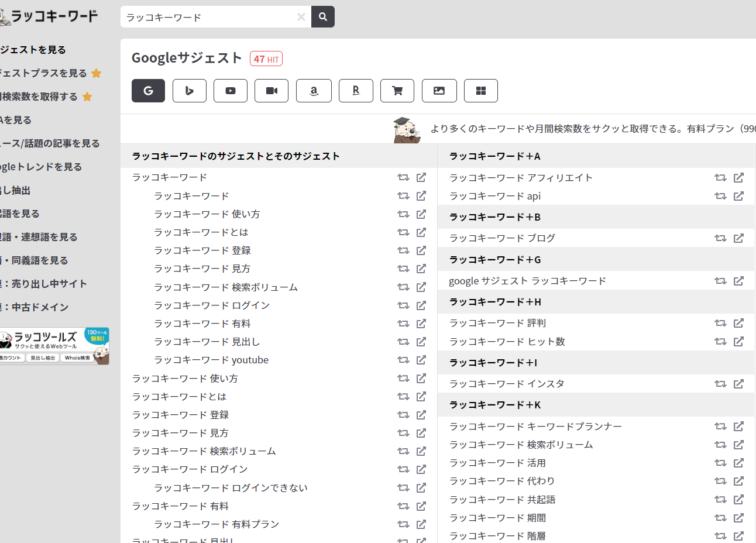Open external link for ラッコキーワード 期間

[x=738, y=518]
